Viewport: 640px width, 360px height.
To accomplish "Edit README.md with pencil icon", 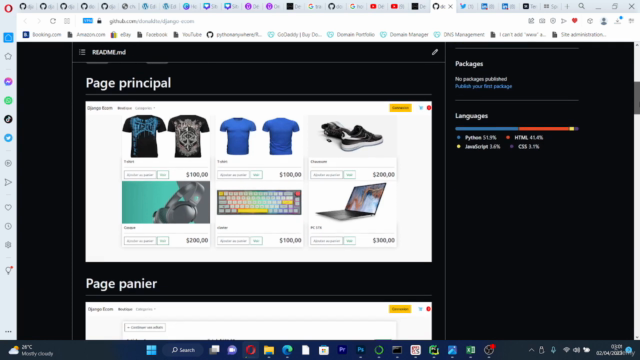I will pyautogui.click(x=435, y=52).
